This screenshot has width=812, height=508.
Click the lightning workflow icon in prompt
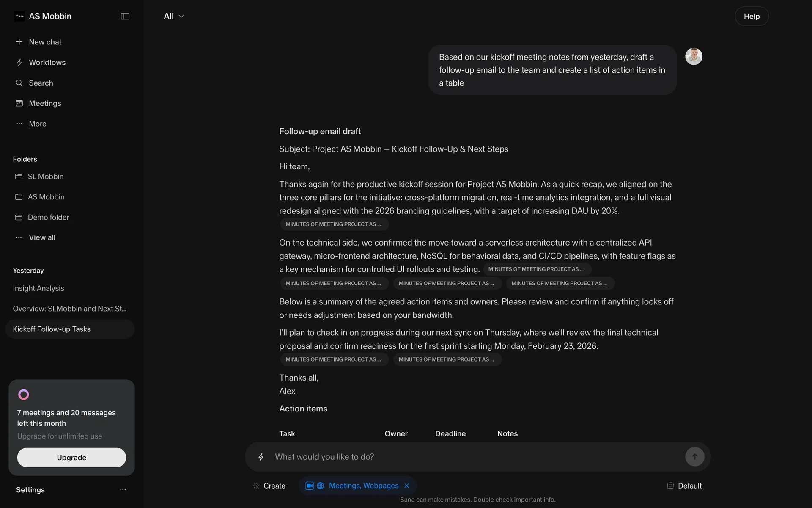point(261,457)
